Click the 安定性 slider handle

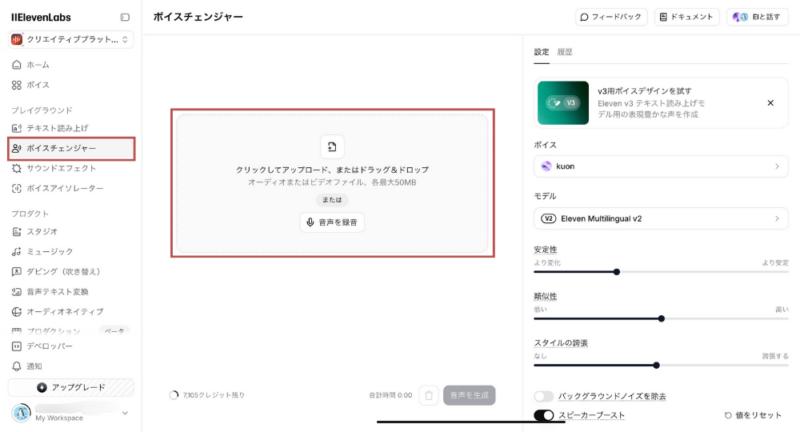(x=617, y=271)
